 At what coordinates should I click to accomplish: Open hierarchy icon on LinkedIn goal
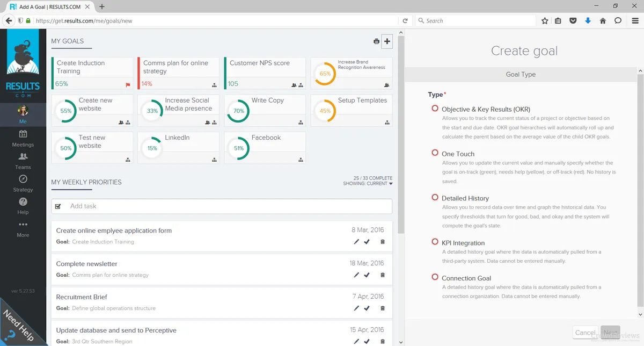point(214,160)
